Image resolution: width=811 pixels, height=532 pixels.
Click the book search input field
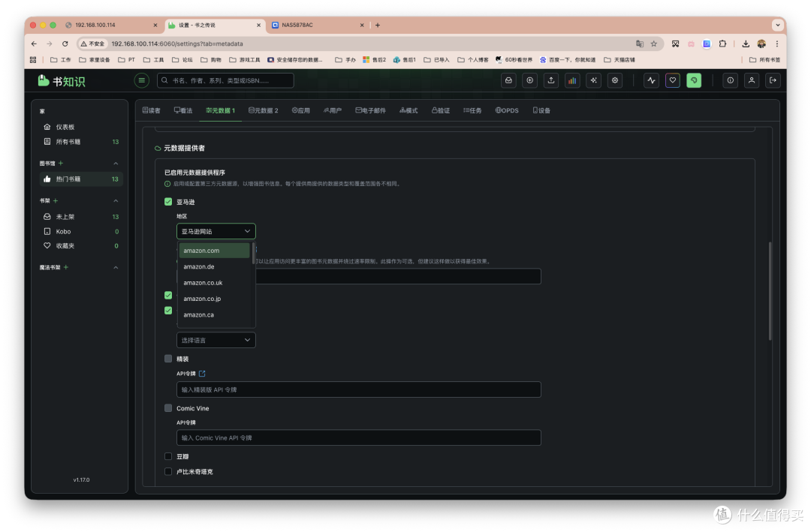point(225,80)
